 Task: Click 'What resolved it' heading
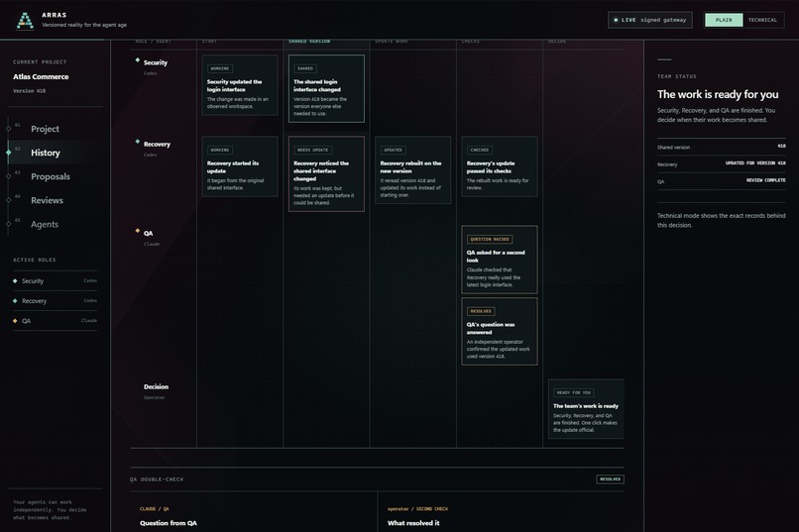413,523
